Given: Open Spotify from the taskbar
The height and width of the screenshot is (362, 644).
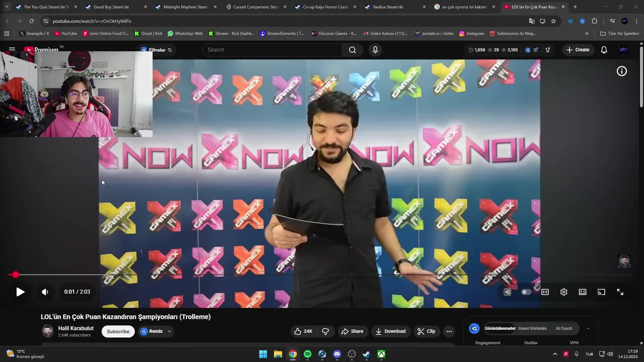Looking at the screenshot, I should point(307,354).
